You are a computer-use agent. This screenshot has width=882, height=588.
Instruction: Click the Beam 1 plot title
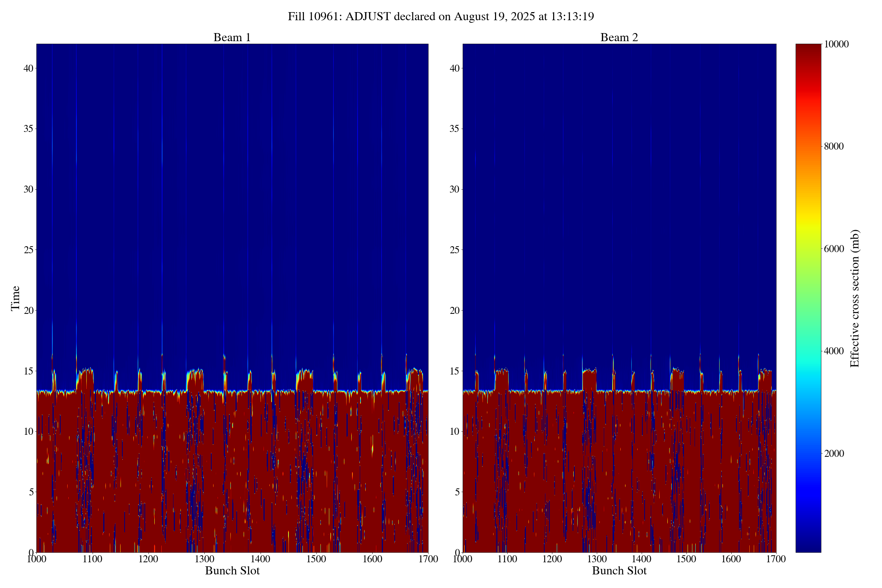click(x=232, y=37)
